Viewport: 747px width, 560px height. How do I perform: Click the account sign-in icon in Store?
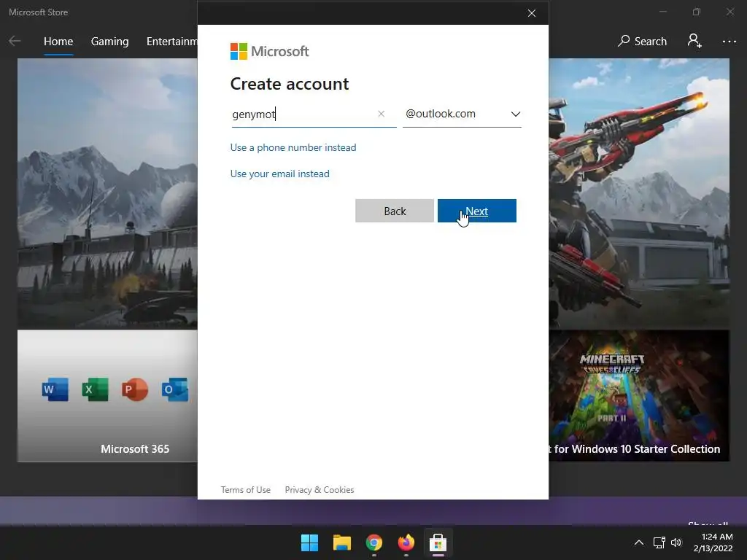[x=694, y=41]
